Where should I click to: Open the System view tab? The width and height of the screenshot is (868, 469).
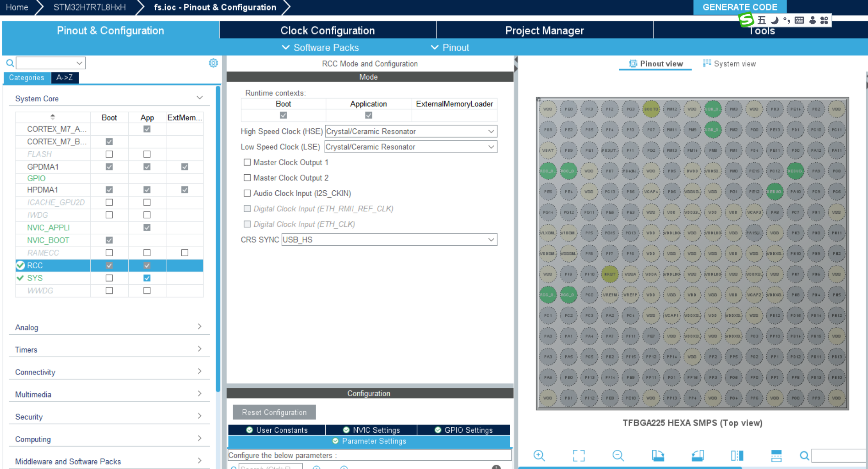729,63
